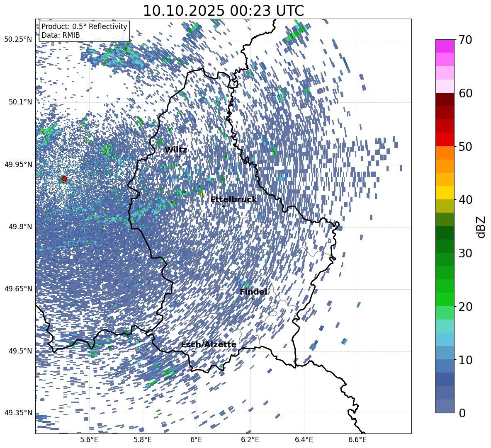The image size is (491, 448).
Task: Click the plot title '10.10.2025 00:23 UTC'
Action: (223, 11)
